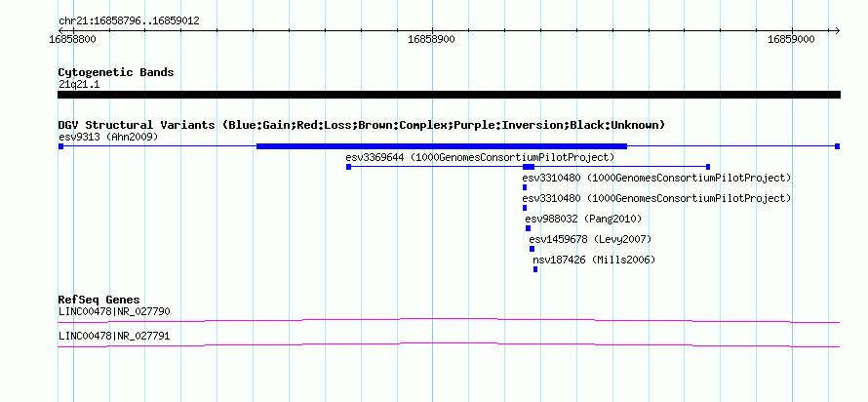Click the esv988032 (Pang2010) label
Screen dimensions: 868x402
coord(583,220)
